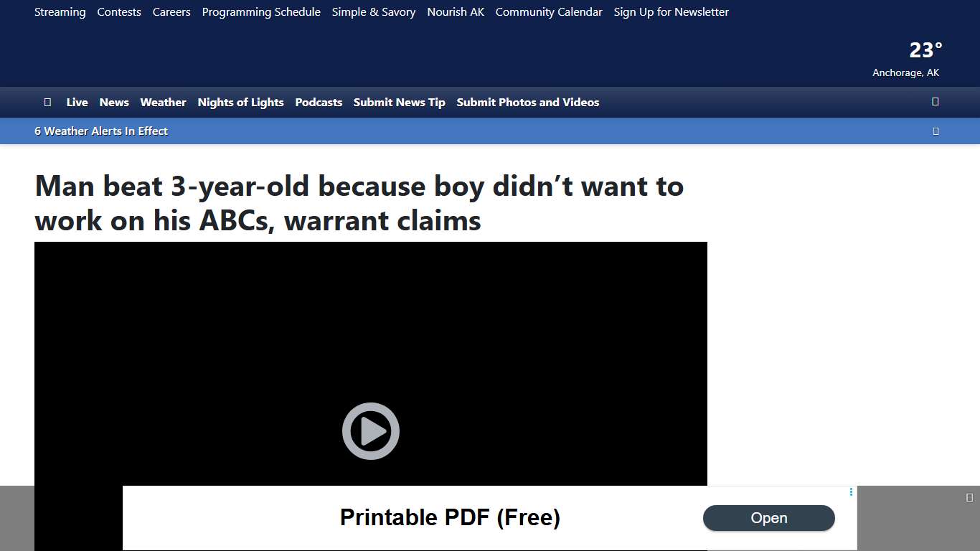Open the Weather menu item

click(163, 103)
